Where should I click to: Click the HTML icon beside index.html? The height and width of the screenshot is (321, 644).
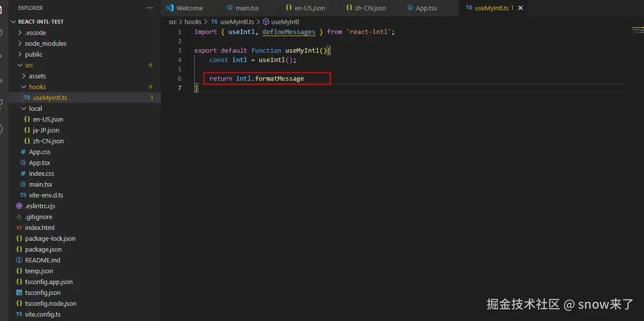point(19,227)
